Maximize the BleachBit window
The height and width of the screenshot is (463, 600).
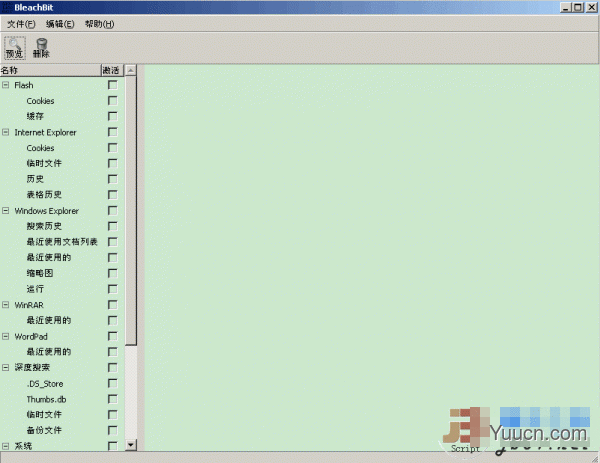578,7
